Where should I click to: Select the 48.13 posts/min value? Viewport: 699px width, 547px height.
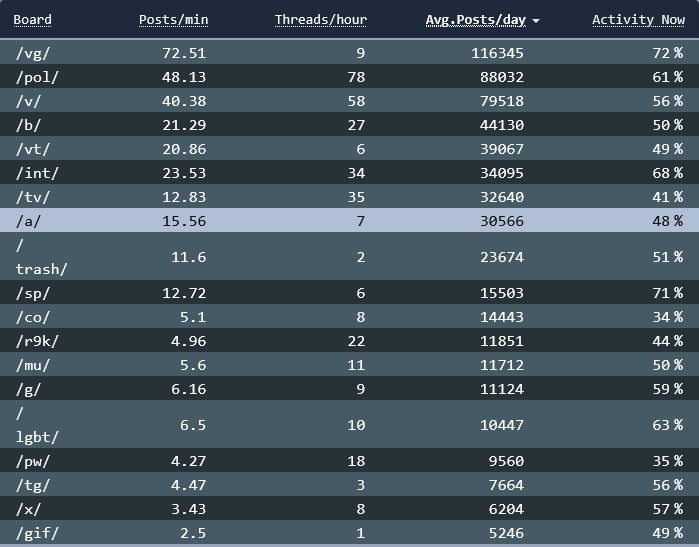point(184,77)
